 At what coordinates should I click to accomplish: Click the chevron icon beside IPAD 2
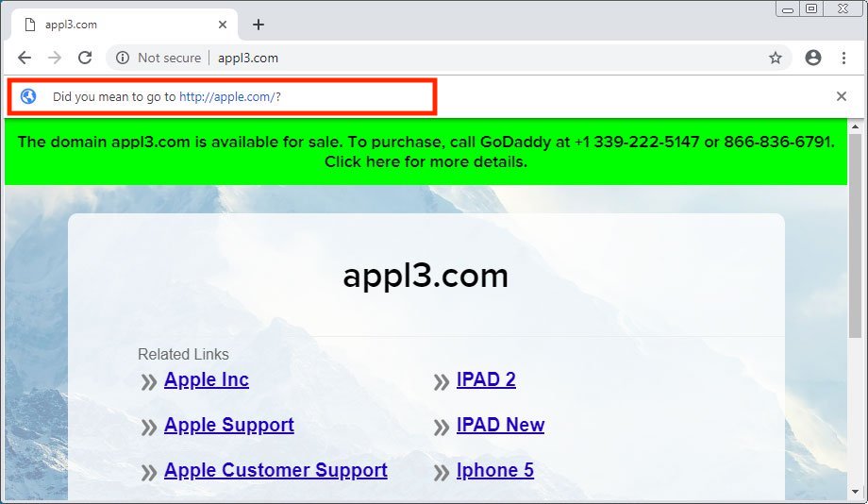pyautogui.click(x=442, y=382)
